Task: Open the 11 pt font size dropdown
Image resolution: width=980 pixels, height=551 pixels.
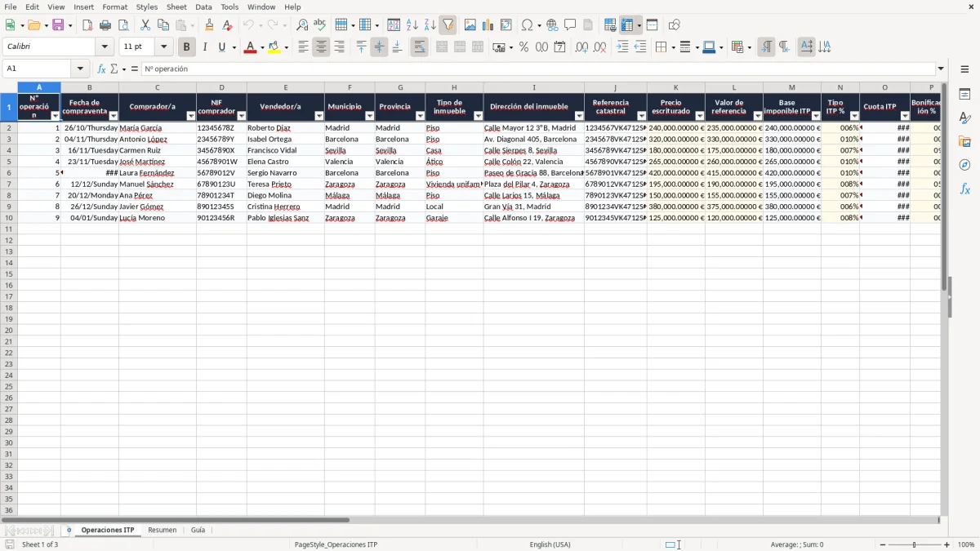Action: (x=163, y=47)
